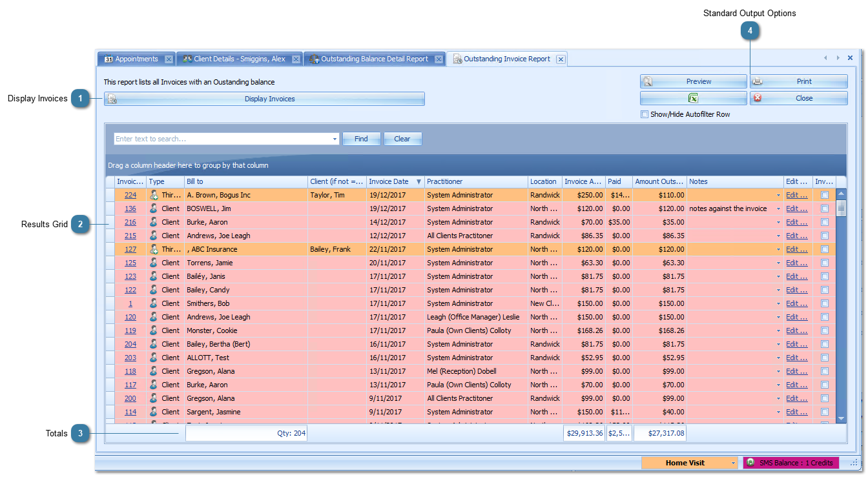Click the client icon in Monster, Cookie row
868x477 pixels.
(154, 330)
